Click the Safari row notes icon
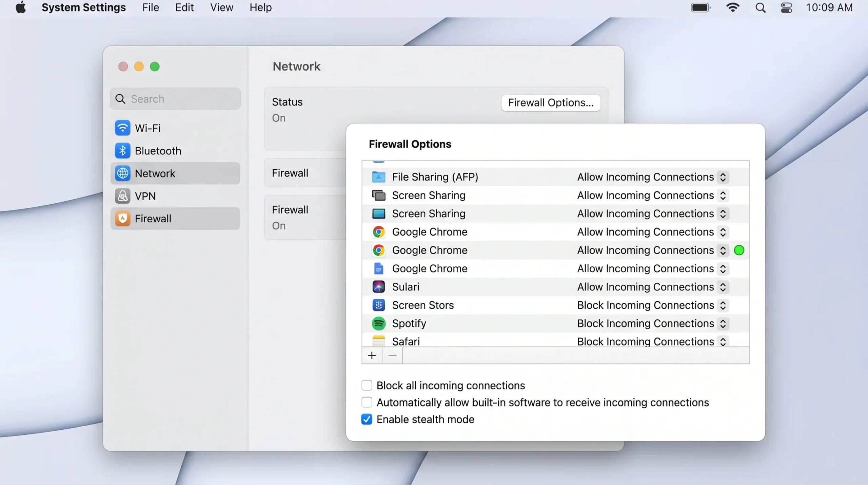 click(x=378, y=341)
